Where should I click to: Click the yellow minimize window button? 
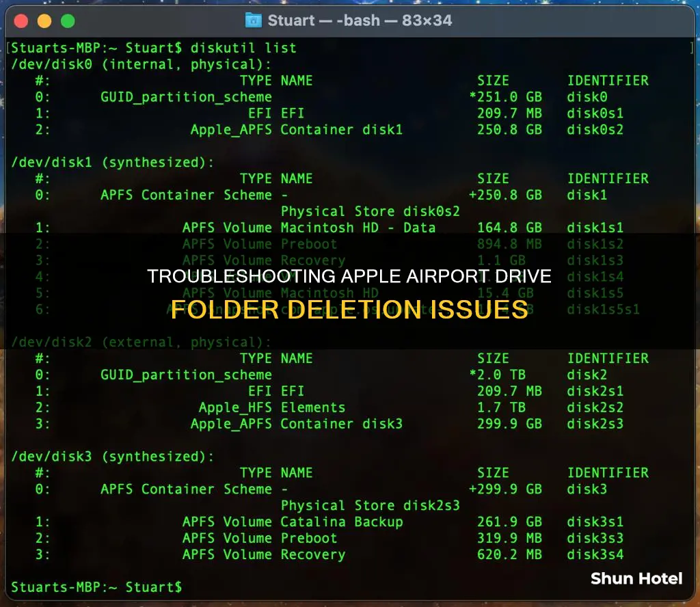point(44,21)
